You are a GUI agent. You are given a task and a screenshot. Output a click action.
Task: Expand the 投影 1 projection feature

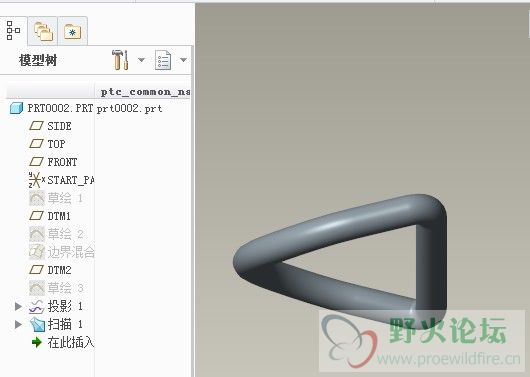click(18, 306)
